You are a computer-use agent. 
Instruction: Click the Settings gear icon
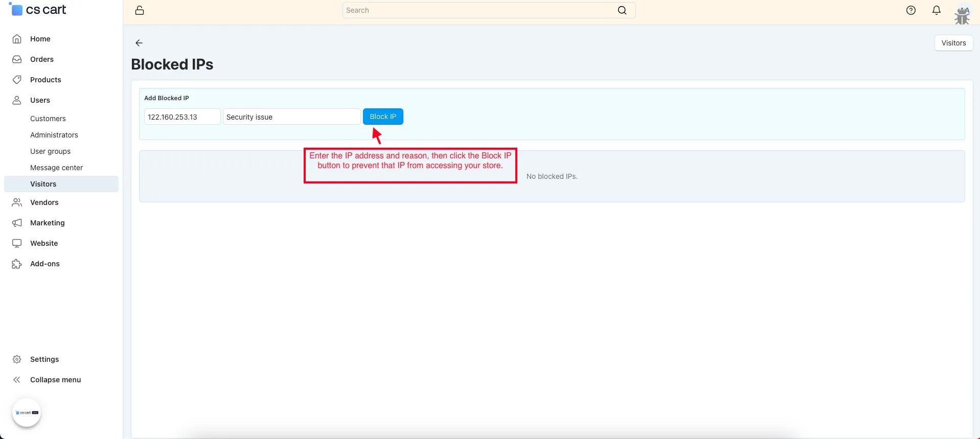(17, 359)
